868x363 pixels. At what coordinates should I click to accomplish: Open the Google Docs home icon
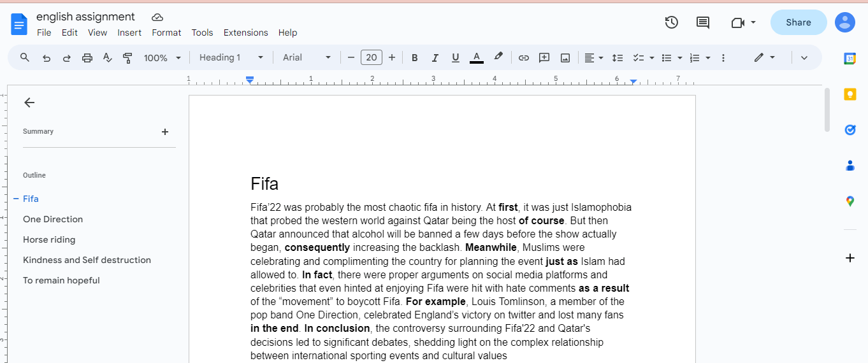click(19, 24)
